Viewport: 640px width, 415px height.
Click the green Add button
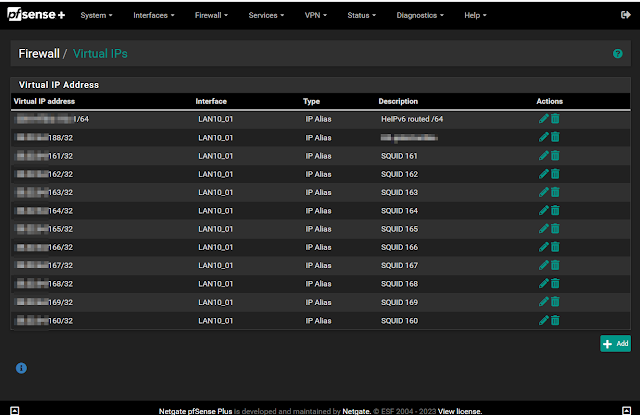tap(615, 343)
